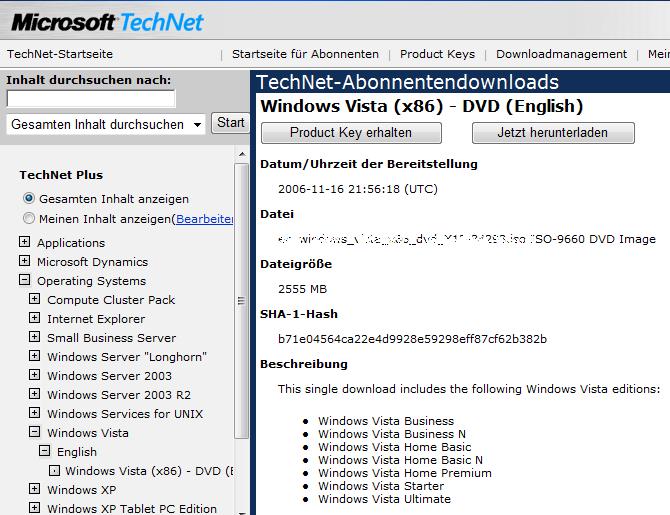Select 'Gesamten Inhalt anzeigen' radio button
The height and width of the screenshot is (515, 670).
click(x=29, y=198)
